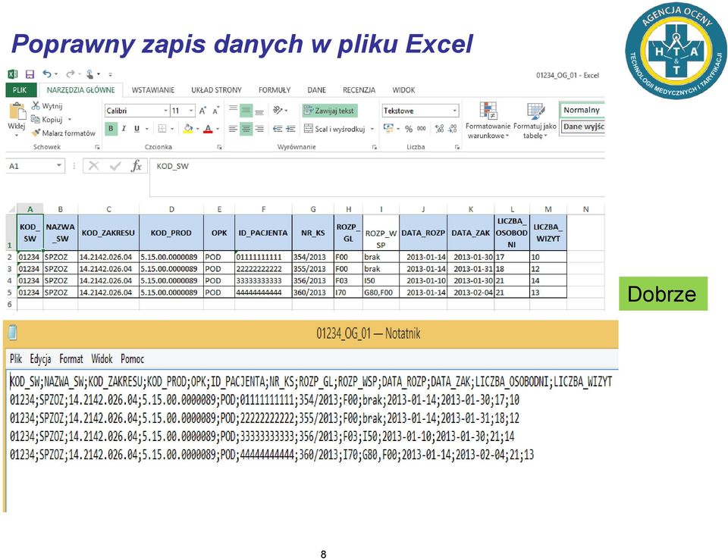Image resolution: width=728 pixels, height=560 pixels.
Task: Click the touch/mouse mode hand icon
Action: 90,74
